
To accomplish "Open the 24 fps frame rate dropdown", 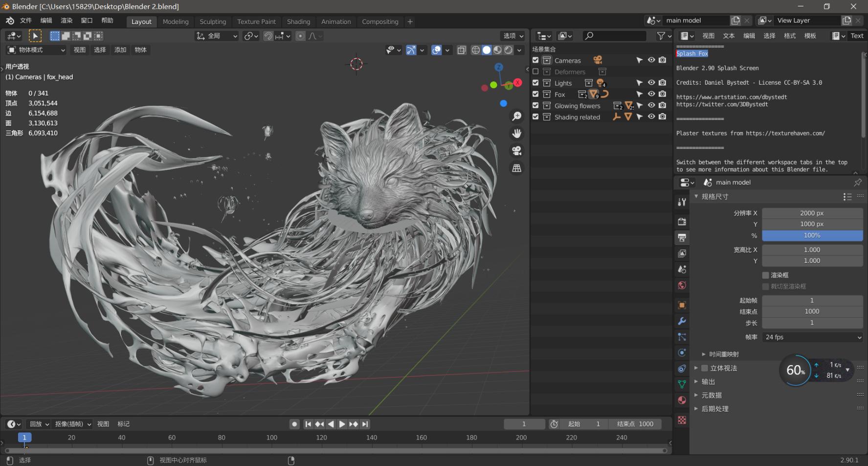I will point(812,337).
